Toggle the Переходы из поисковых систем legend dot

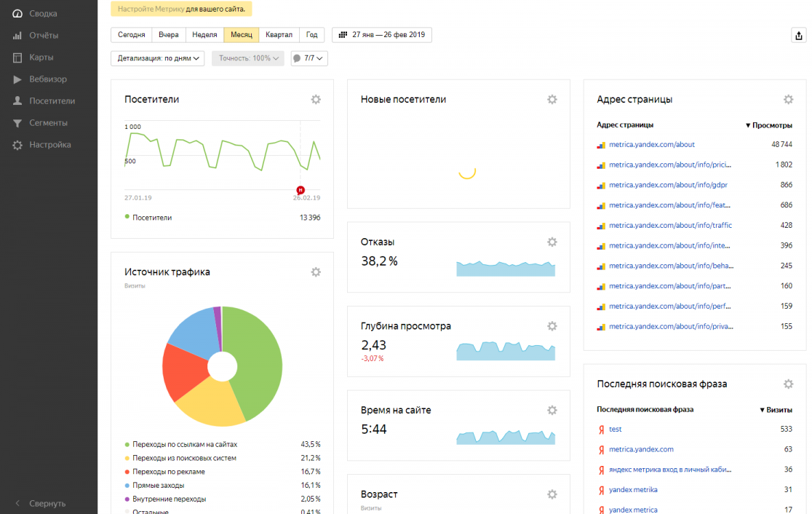tap(127, 458)
